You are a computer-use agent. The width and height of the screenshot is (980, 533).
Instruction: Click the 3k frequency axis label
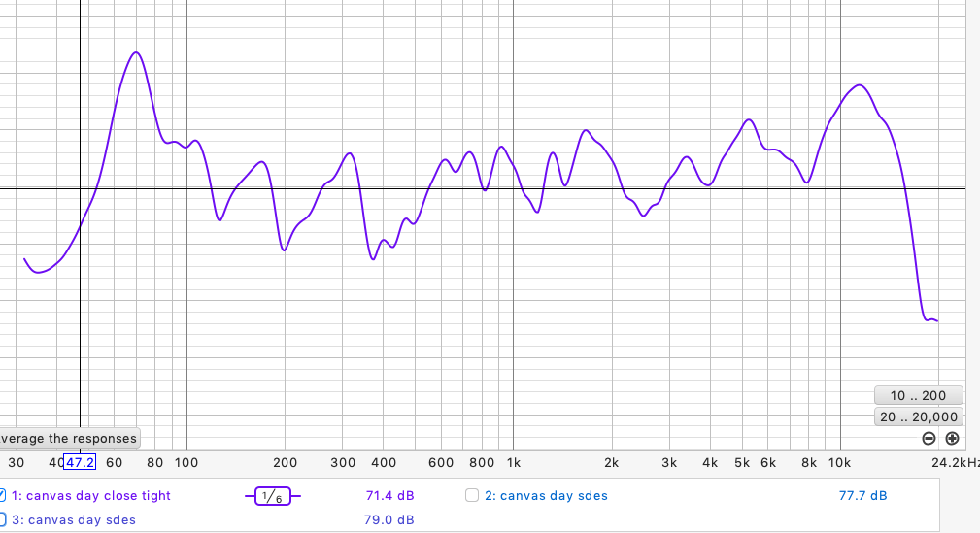tap(669, 462)
